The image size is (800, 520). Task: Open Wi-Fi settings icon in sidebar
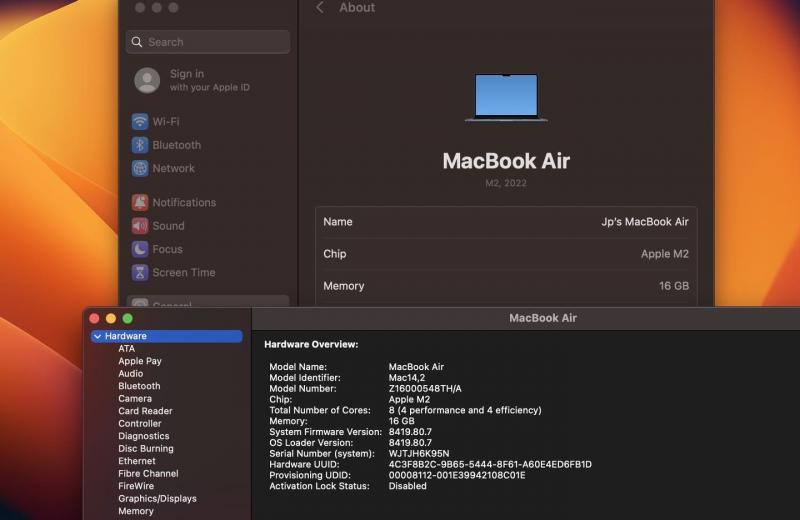click(x=140, y=121)
